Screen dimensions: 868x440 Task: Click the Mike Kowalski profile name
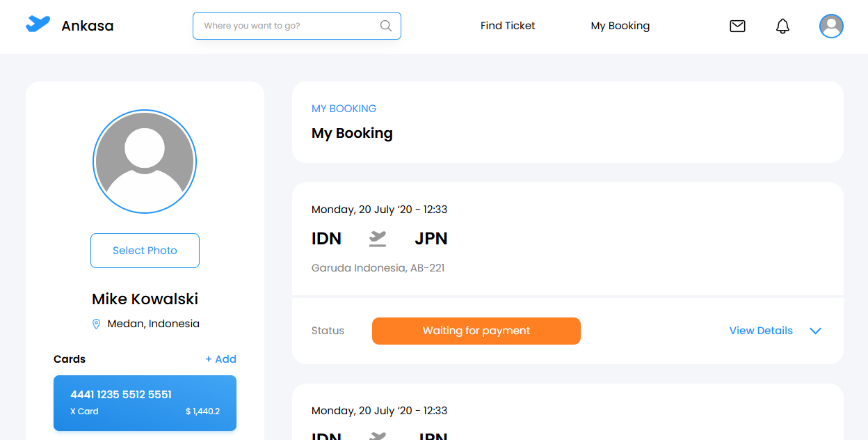(x=145, y=299)
